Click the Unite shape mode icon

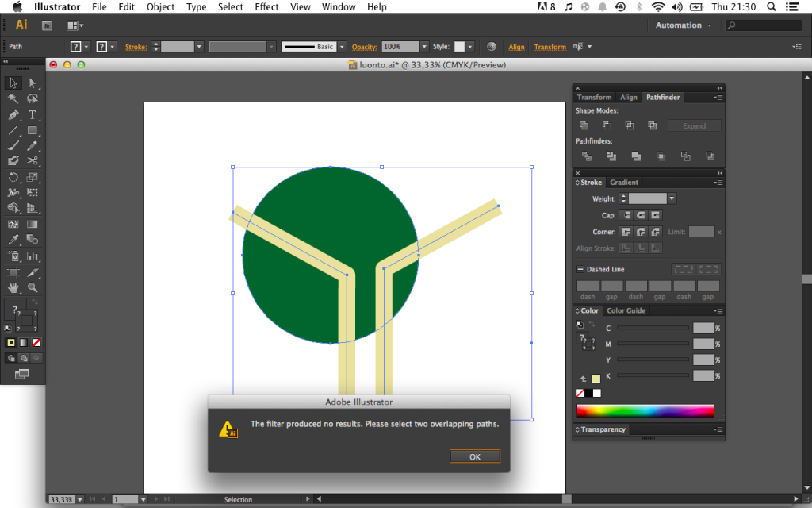tap(584, 125)
